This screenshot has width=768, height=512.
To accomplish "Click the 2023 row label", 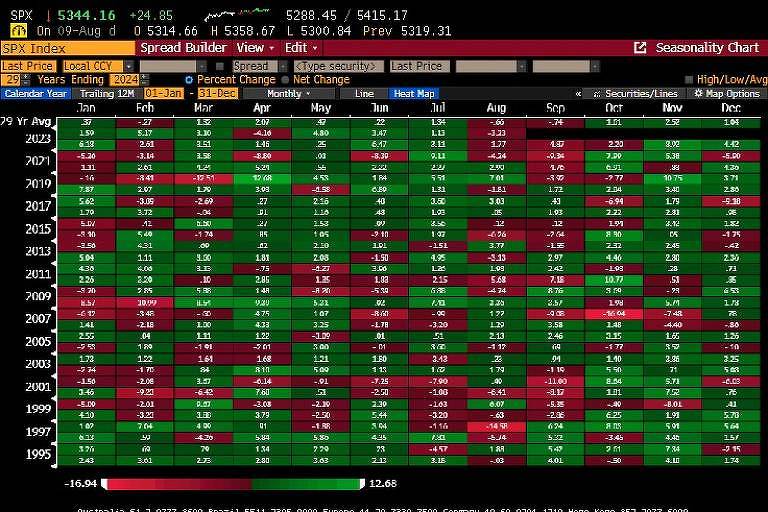I will tap(38, 139).
